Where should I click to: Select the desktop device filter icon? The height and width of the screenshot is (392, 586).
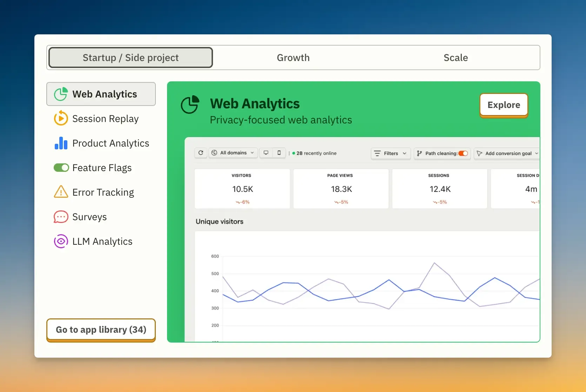click(x=266, y=153)
